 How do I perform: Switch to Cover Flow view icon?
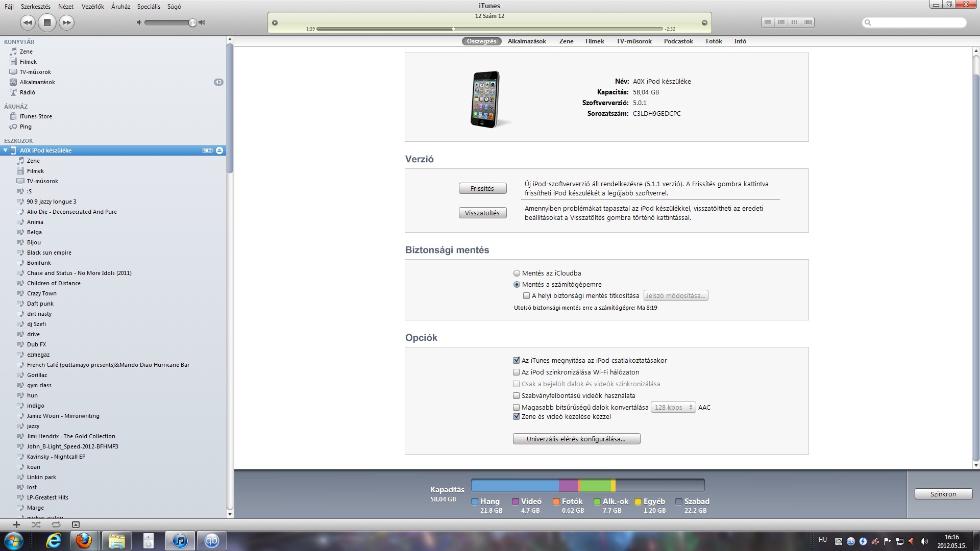point(807,22)
